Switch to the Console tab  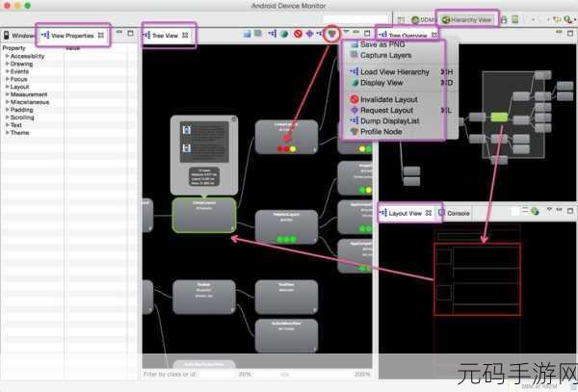pyautogui.click(x=454, y=213)
